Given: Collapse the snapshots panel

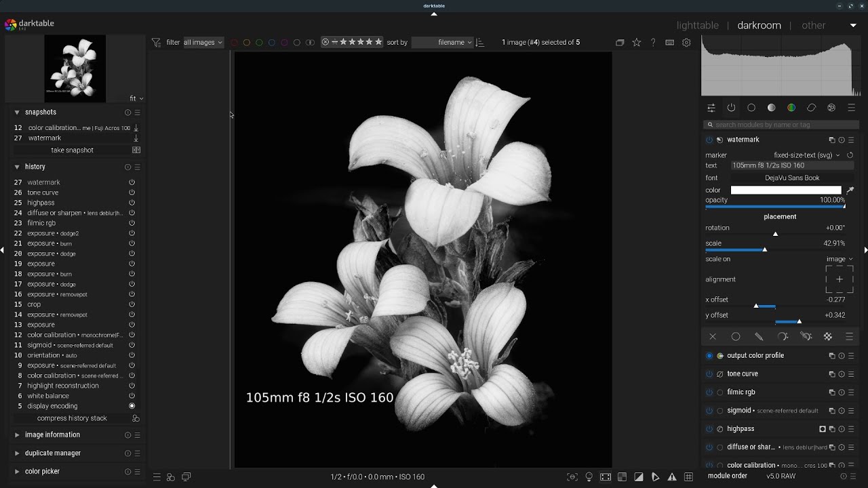Looking at the screenshot, I should (17, 113).
